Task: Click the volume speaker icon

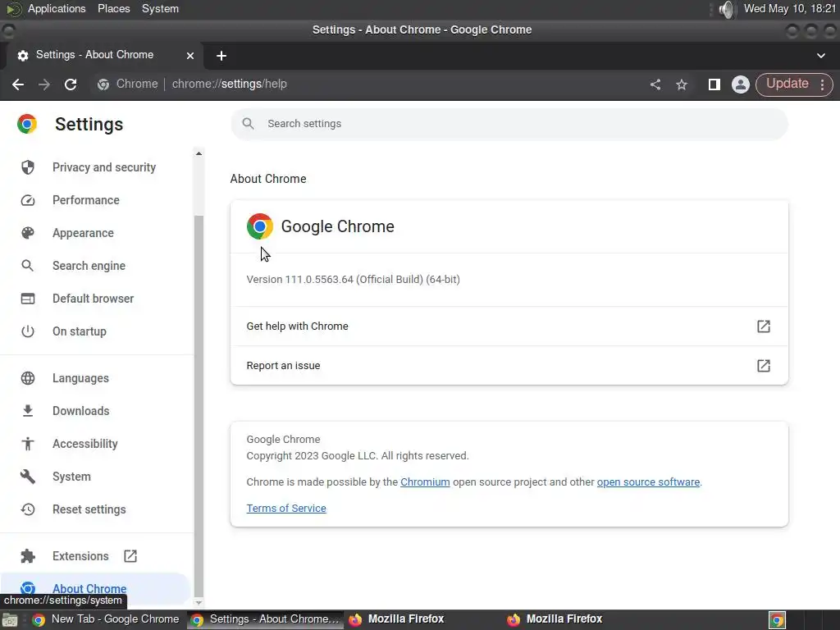Action: point(726,9)
